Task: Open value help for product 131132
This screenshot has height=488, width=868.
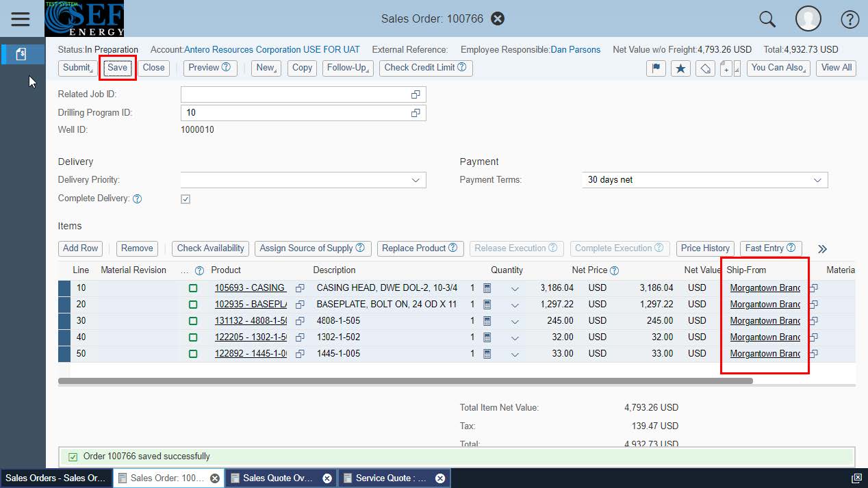Action: (x=300, y=321)
